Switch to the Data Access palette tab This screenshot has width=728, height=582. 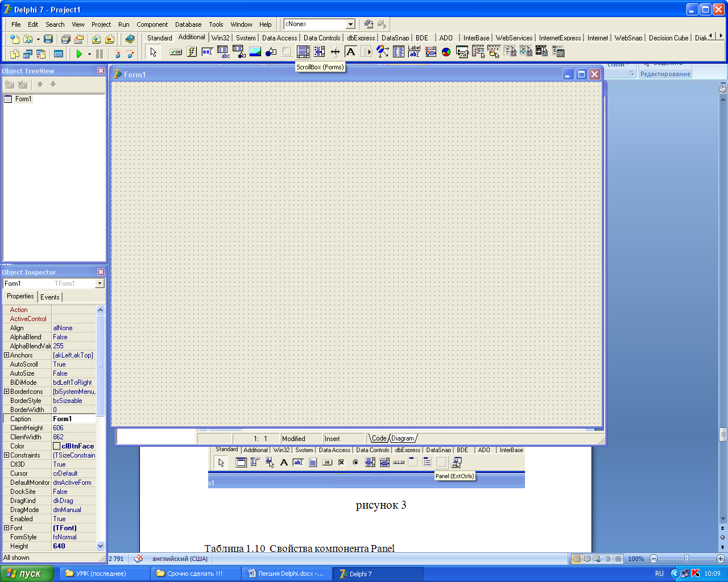coord(279,38)
